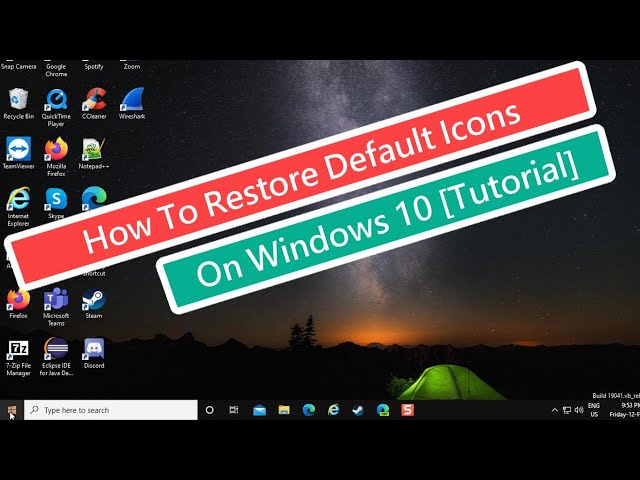640x480 pixels.
Task: Launch QuickTime Player from the desktop
Action: coord(56,108)
